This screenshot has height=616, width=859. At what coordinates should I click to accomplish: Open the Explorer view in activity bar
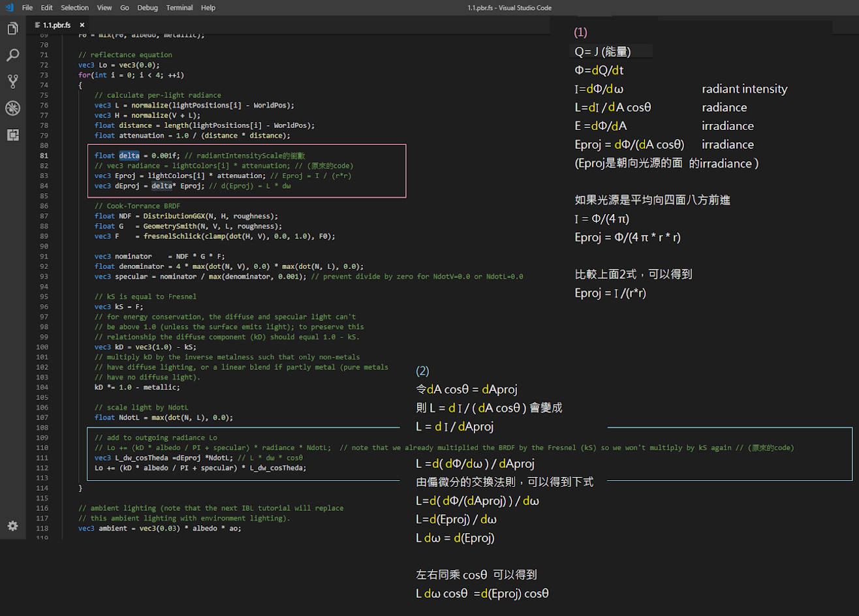(12, 29)
